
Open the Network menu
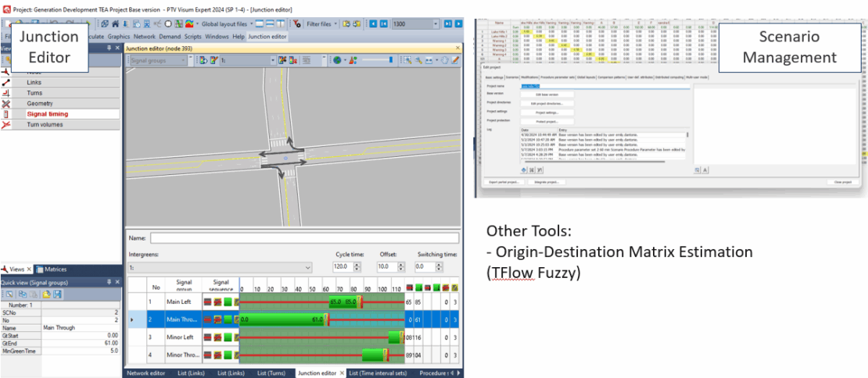click(x=145, y=37)
